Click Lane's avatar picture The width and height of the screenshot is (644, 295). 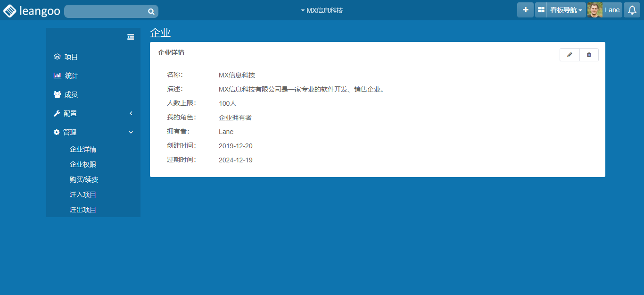[595, 10]
